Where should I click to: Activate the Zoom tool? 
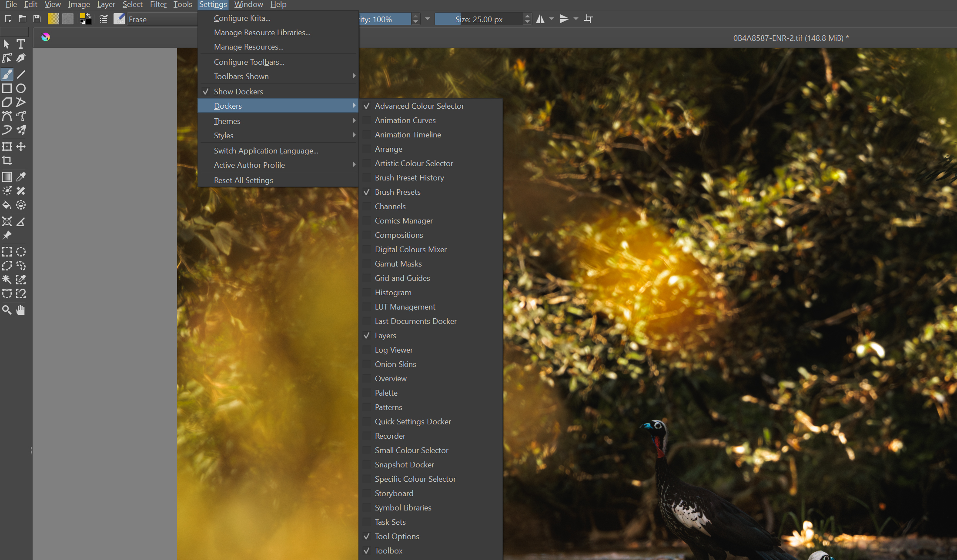pos(7,310)
